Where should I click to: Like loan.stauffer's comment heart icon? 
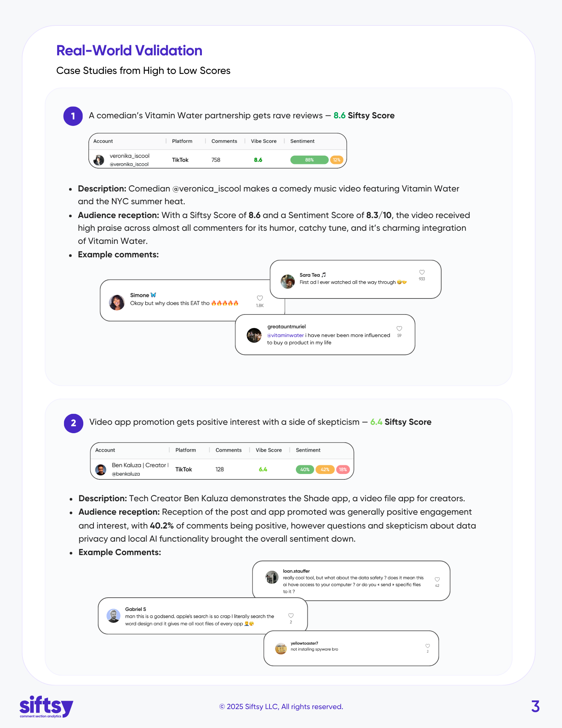437,579
